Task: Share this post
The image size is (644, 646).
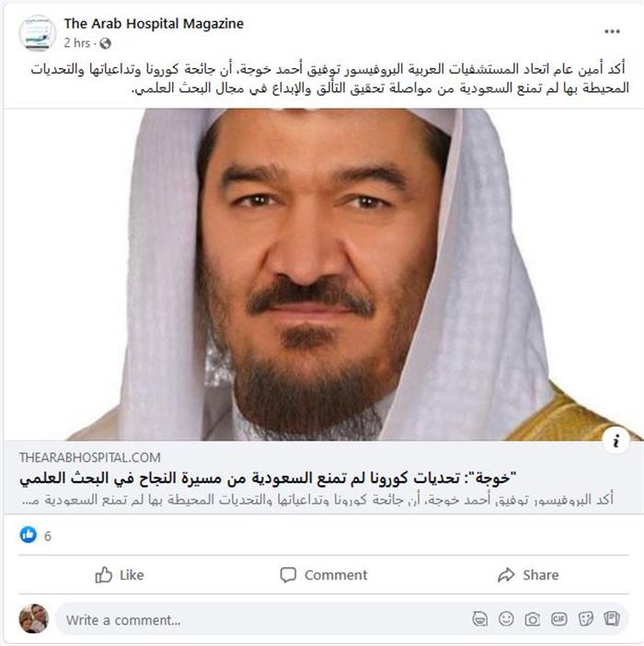Action: (528, 575)
